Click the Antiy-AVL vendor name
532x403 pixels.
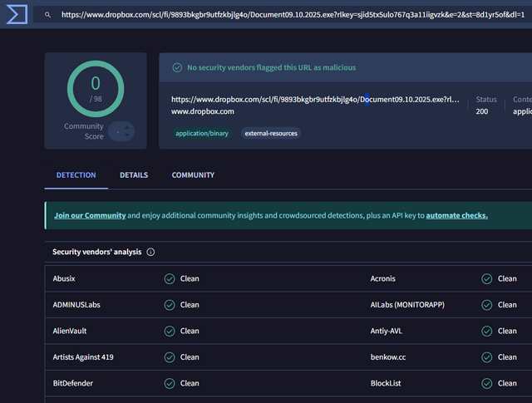386,331
